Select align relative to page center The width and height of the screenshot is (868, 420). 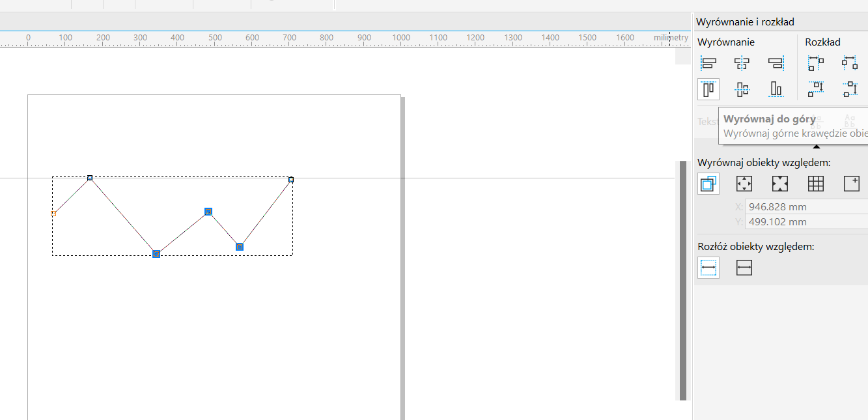780,184
